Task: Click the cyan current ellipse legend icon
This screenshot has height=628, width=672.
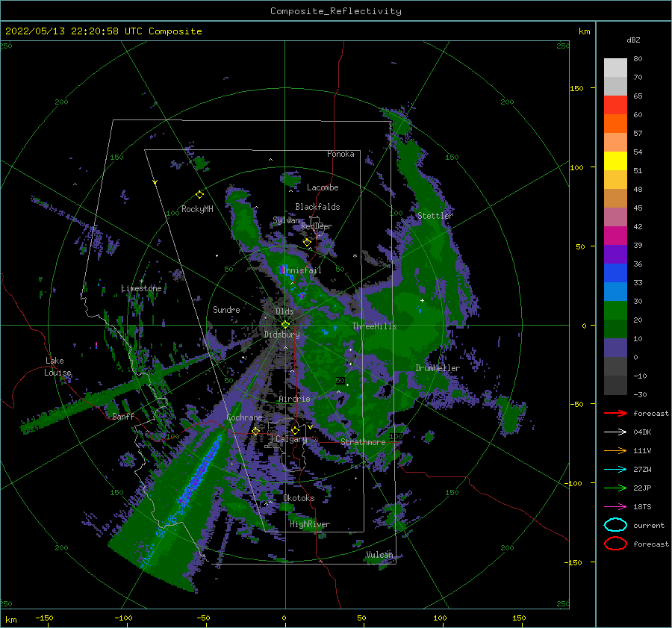Action: (615, 525)
